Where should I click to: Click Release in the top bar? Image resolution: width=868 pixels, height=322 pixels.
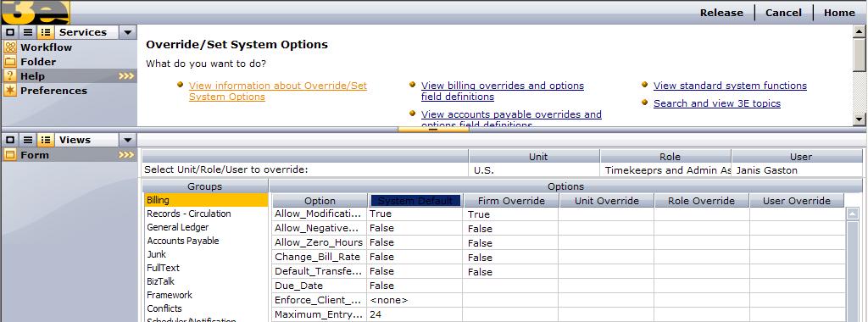pyautogui.click(x=721, y=13)
